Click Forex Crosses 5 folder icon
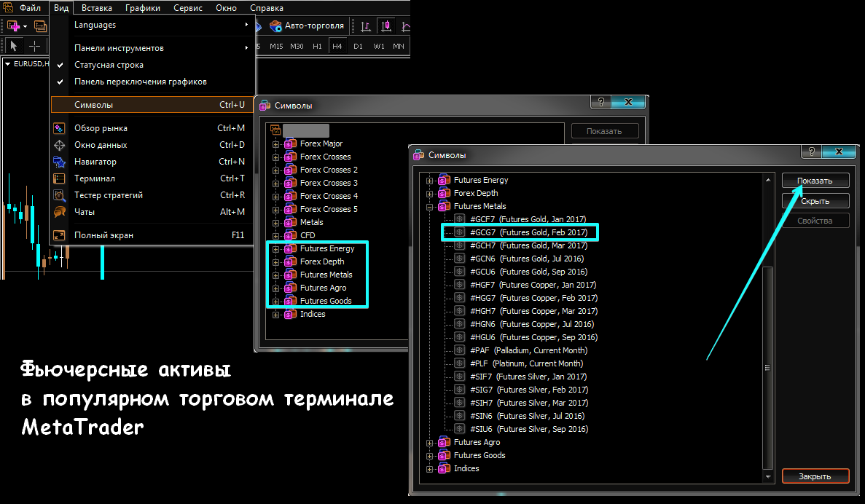 tap(290, 209)
